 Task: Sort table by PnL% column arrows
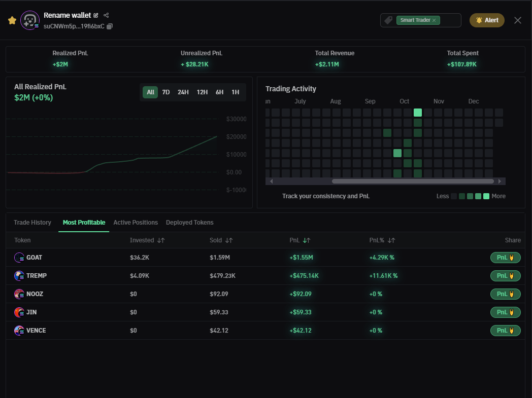click(x=391, y=240)
